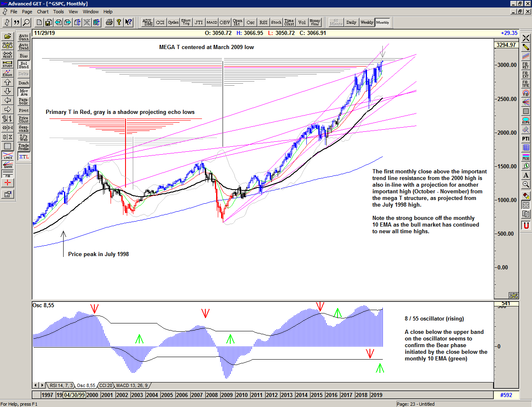
Task: Switch to the RSI 14, 7, 3 tab
Action: coord(61,385)
